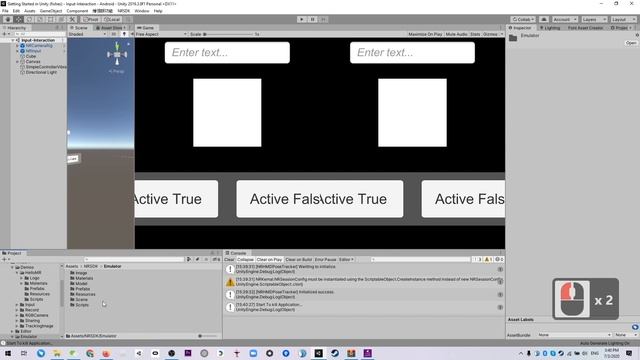This screenshot has height=360, width=640.
Task: Toggle warning count filter in Console
Action: (x=489, y=259)
